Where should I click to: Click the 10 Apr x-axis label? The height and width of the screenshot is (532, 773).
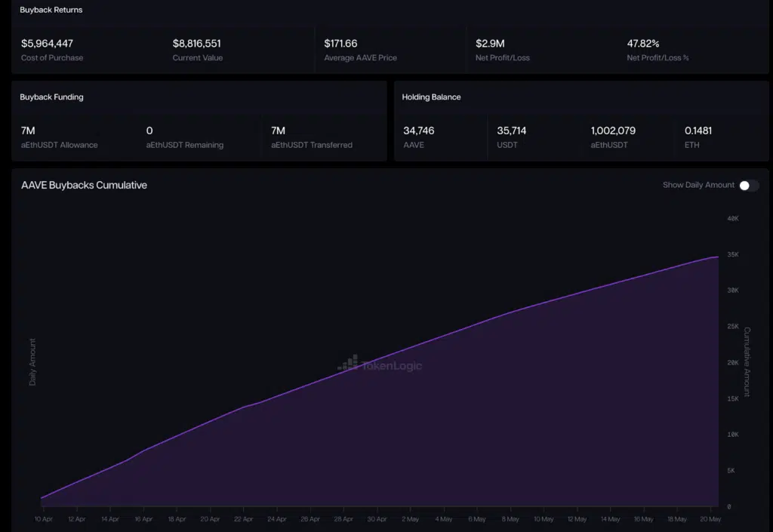click(43, 519)
